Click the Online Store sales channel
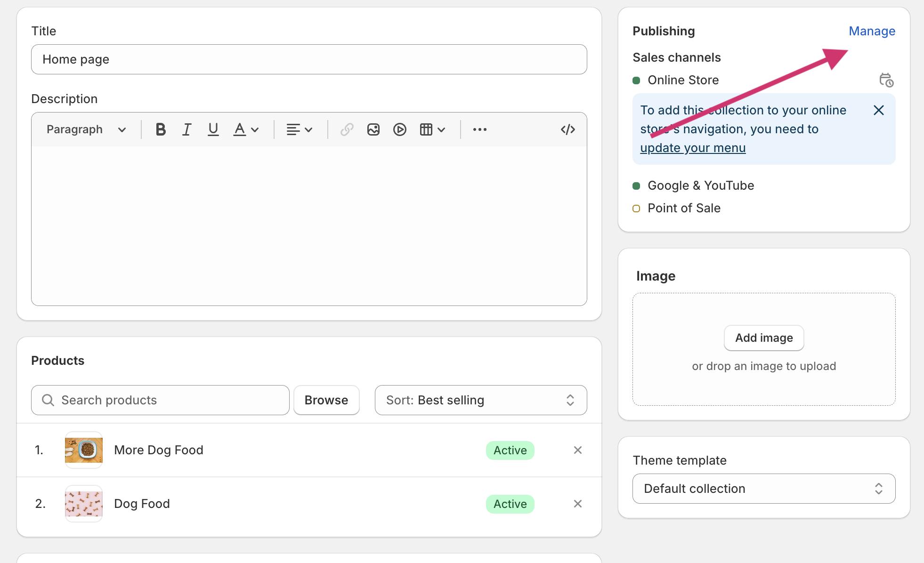Viewport: 924px width, 563px height. 683,80
